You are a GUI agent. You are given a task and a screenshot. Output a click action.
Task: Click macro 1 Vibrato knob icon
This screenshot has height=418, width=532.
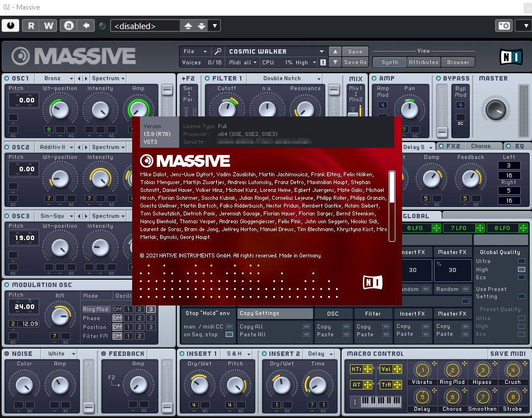pyautogui.click(x=422, y=370)
